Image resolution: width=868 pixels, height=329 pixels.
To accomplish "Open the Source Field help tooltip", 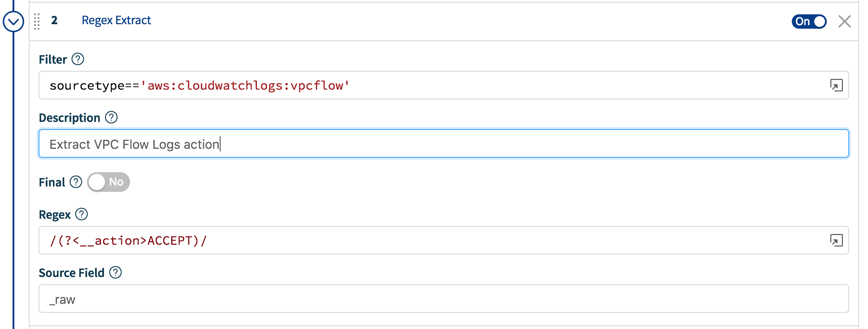I will click(x=115, y=272).
